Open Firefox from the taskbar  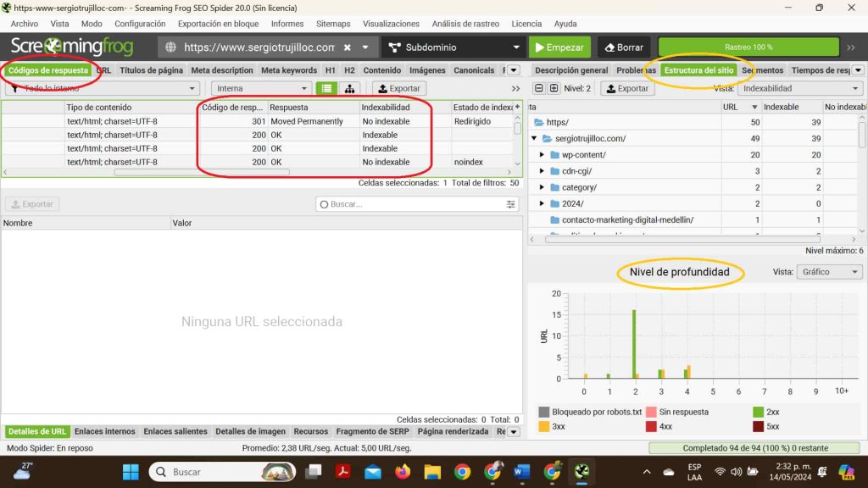pos(402,471)
